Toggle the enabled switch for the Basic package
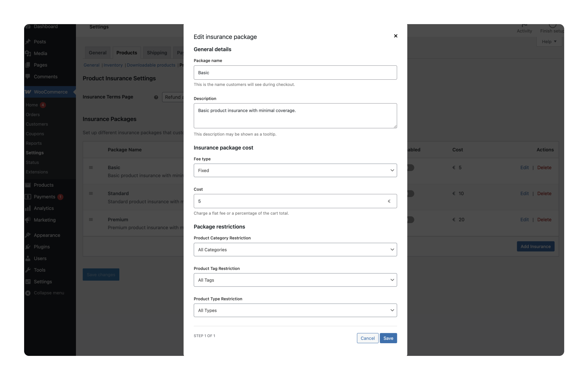This screenshot has width=588, height=380. pyautogui.click(x=410, y=168)
